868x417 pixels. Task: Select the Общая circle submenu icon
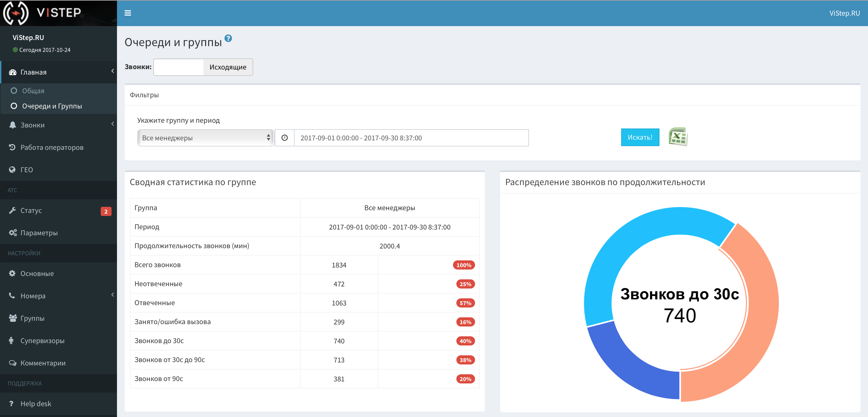coord(14,91)
